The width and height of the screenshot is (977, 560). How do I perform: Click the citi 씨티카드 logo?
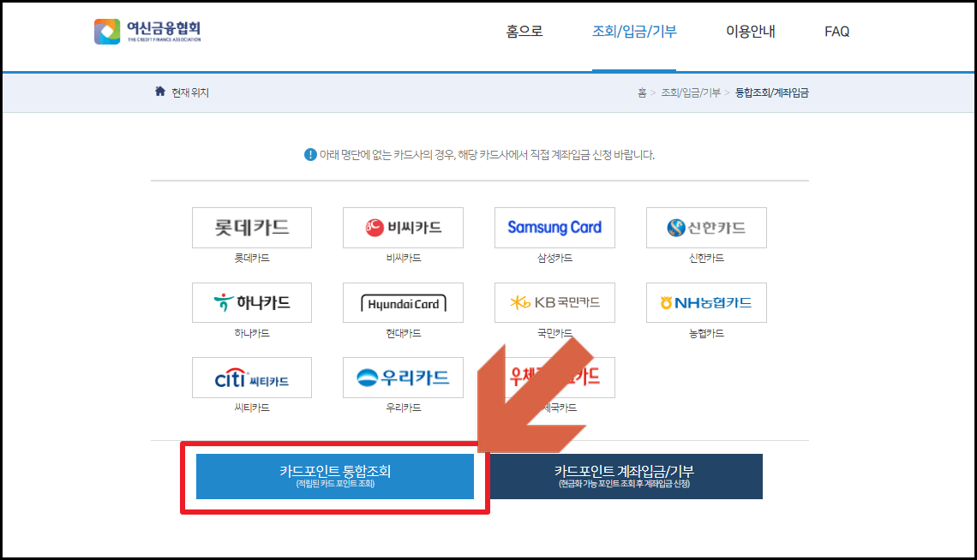coord(252,377)
